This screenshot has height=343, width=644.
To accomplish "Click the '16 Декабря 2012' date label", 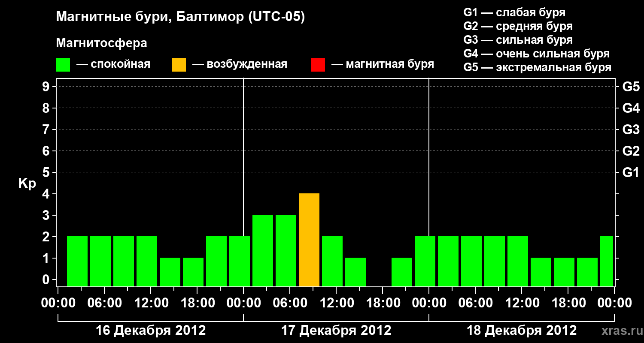I will click(x=151, y=331).
